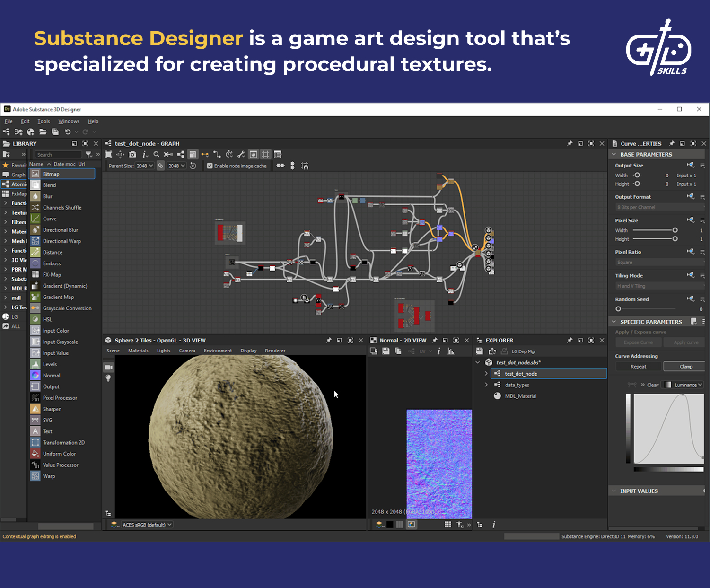
Task: Open the Materials menu in 3D View
Action: (x=138, y=351)
